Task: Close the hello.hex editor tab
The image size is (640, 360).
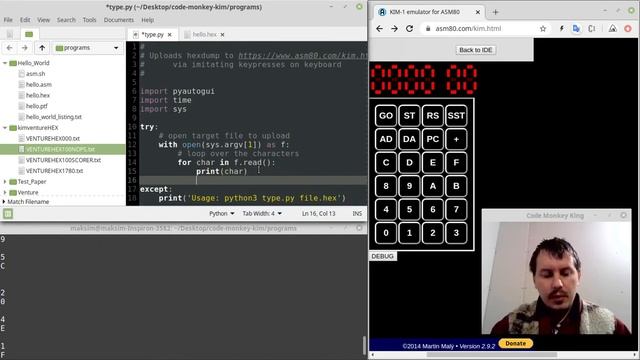Action: [x=222, y=35]
